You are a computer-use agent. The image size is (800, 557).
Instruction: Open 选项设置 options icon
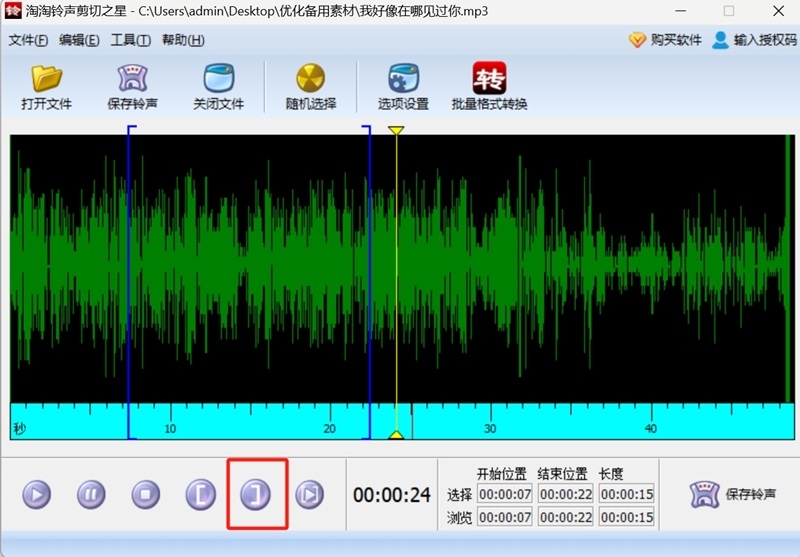click(404, 78)
